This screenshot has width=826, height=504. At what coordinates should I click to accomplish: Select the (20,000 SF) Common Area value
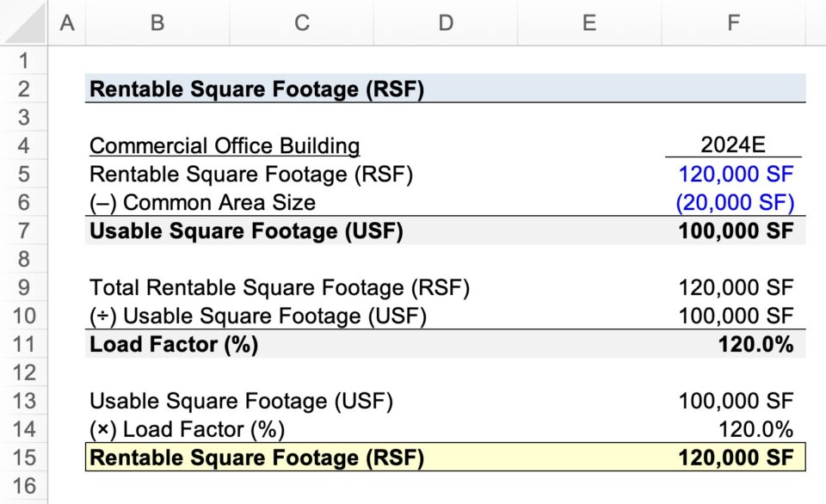pyautogui.click(x=732, y=202)
